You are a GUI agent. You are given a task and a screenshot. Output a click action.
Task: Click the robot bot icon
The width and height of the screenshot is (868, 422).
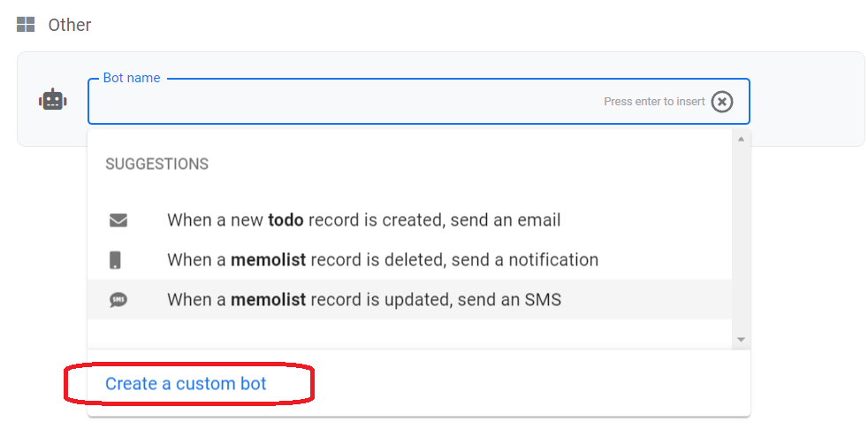coord(53,100)
